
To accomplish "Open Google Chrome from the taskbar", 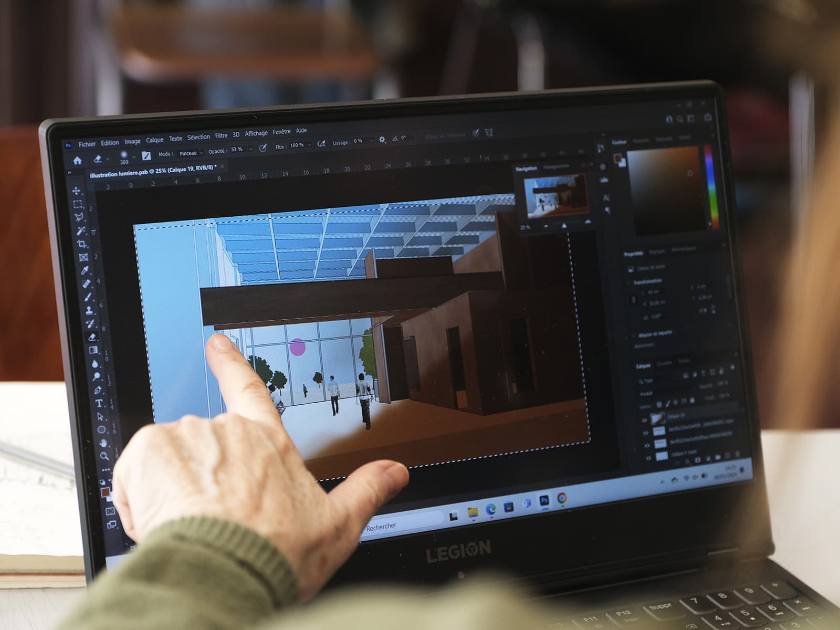I will click(562, 498).
